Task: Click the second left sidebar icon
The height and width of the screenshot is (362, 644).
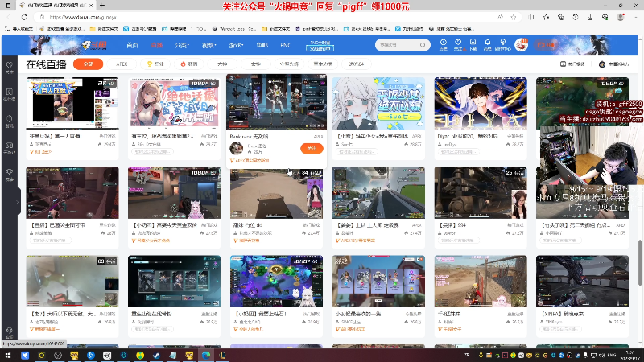Action: 10,94
